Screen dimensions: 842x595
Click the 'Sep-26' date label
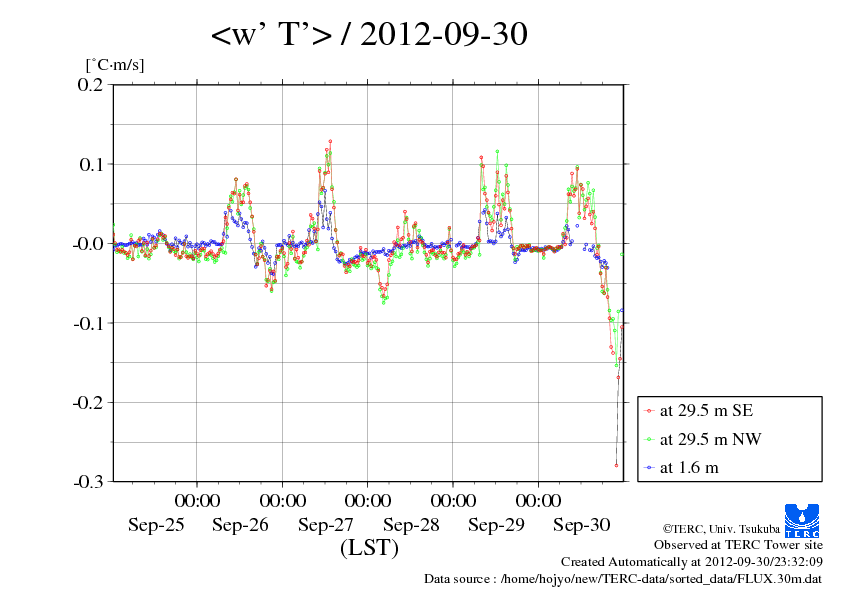(x=240, y=525)
